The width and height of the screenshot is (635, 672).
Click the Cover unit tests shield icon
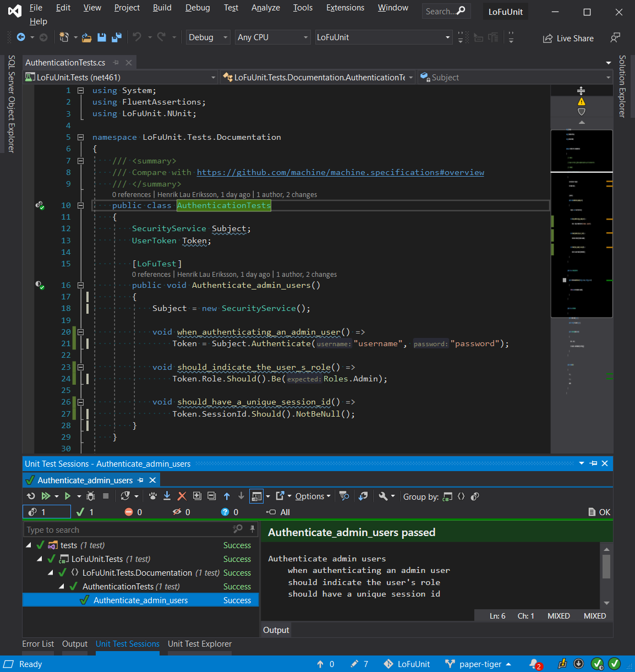point(125,496)
